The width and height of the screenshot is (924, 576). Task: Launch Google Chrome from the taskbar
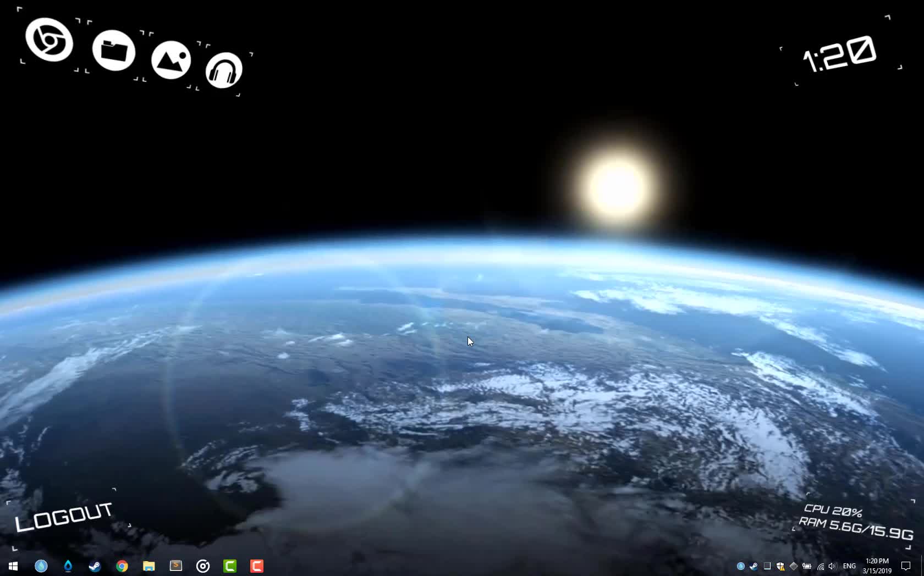coord(122,566)
